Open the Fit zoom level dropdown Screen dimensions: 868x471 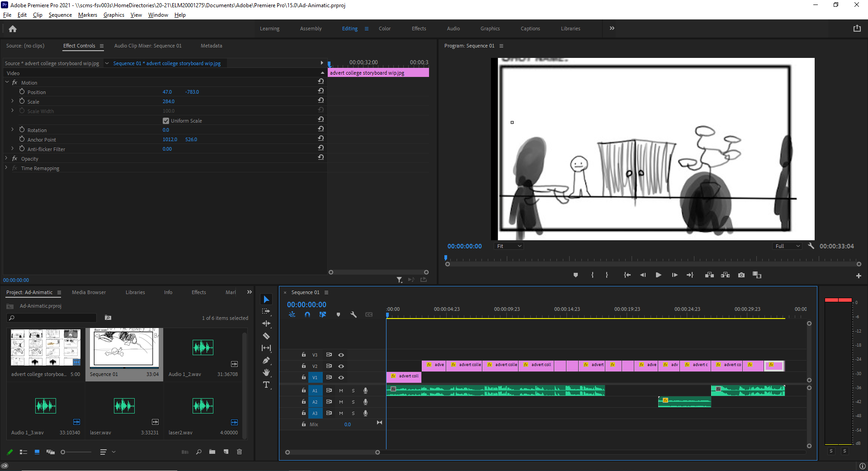coord(508,246)
